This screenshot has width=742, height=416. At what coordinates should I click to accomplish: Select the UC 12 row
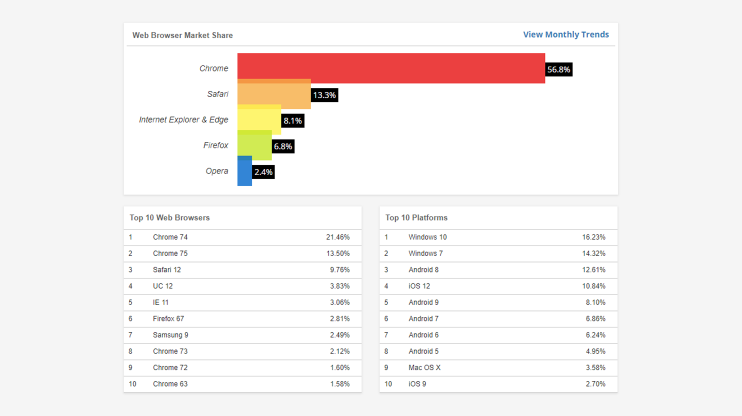point(243,286)
